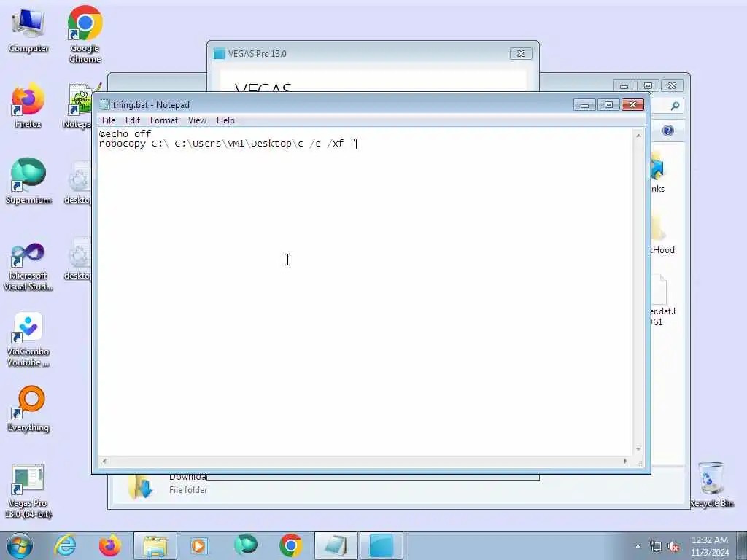Image resolution: width=747 pixels, height=560 pixels.
Task: Maximize the thing.bat Notepad window
Action: click(x=608, y=105)
